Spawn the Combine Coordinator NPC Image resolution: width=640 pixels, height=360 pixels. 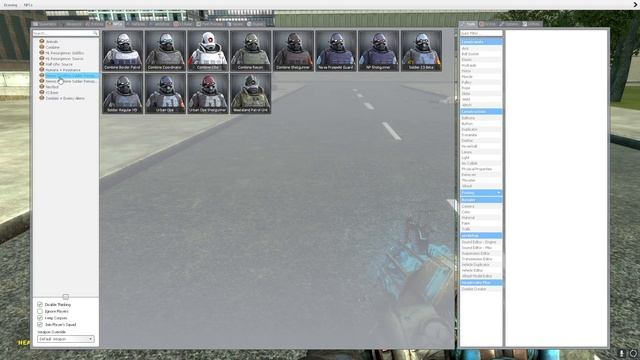point(165,51)
